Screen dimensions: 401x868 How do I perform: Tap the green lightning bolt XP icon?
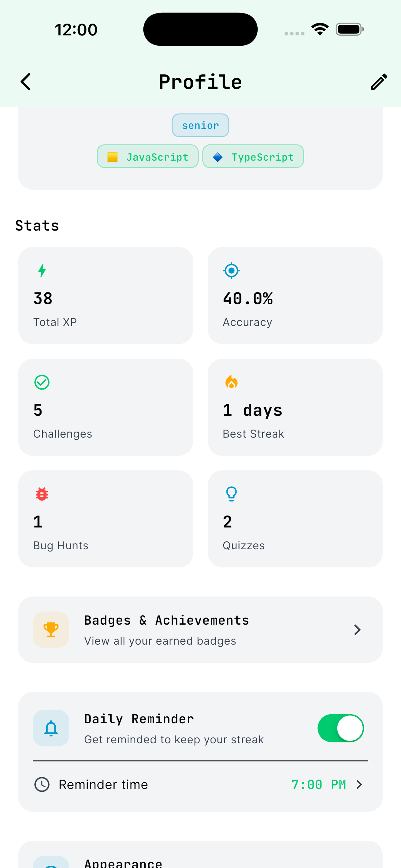(x=42, y=270)
